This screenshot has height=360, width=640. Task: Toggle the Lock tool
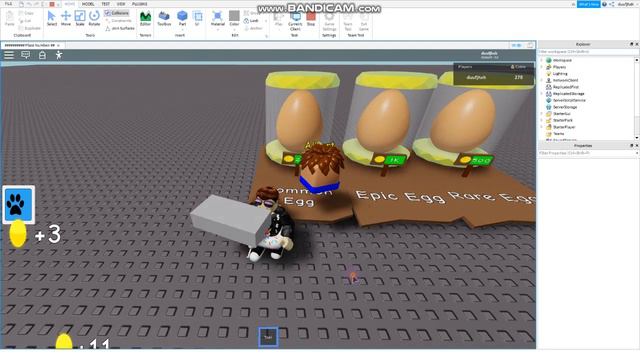click(251, 20)
